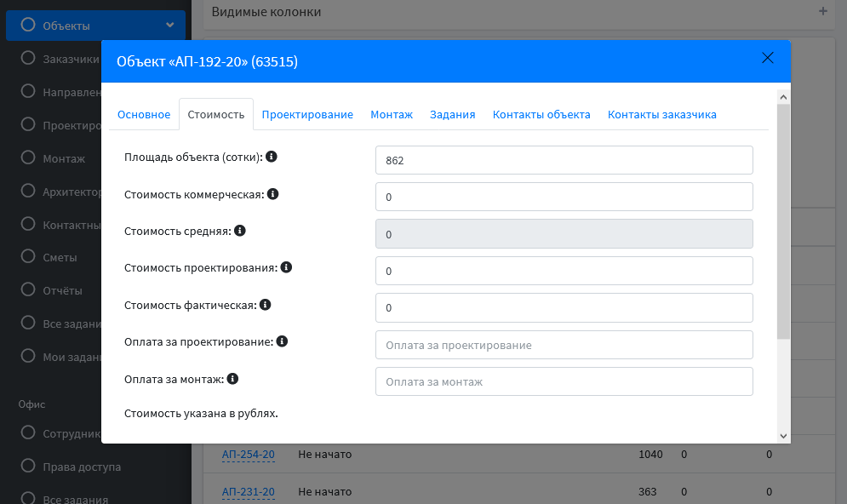Screen dimensions: 847x504
Task: Open Мои задания in the sidebar
Action: click(x=72, y=357)
